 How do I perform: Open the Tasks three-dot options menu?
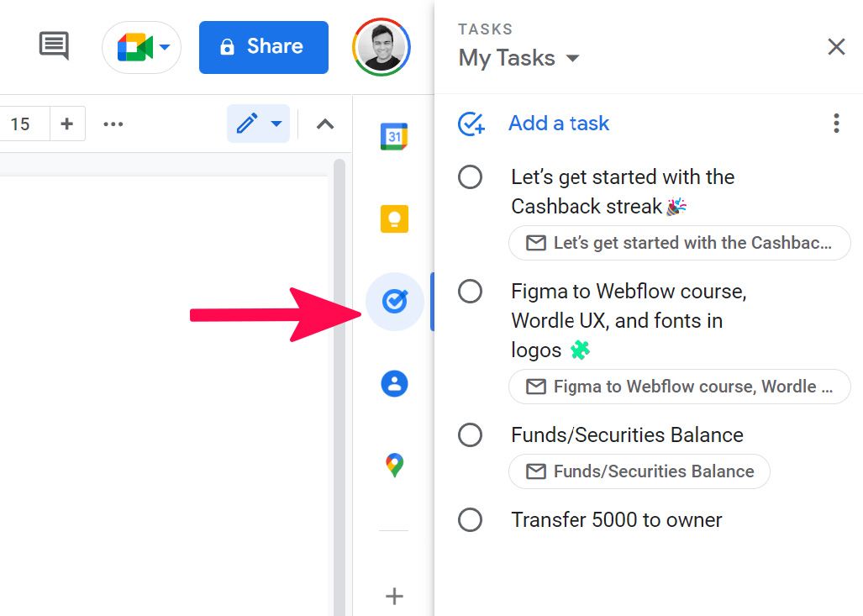[836, 123]
